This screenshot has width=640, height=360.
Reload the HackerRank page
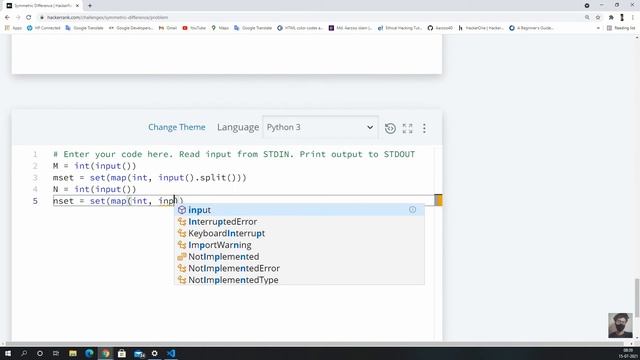[29, 18]
